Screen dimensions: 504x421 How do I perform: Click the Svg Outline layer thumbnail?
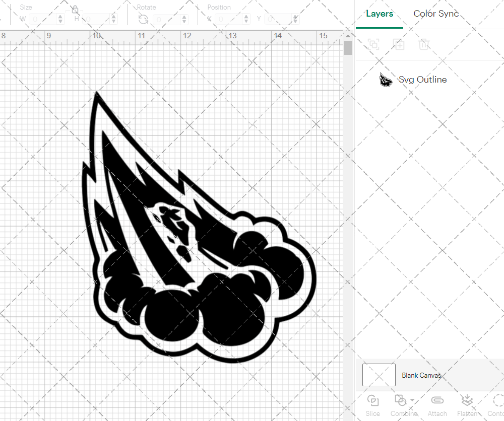click(x=386, y=80)
